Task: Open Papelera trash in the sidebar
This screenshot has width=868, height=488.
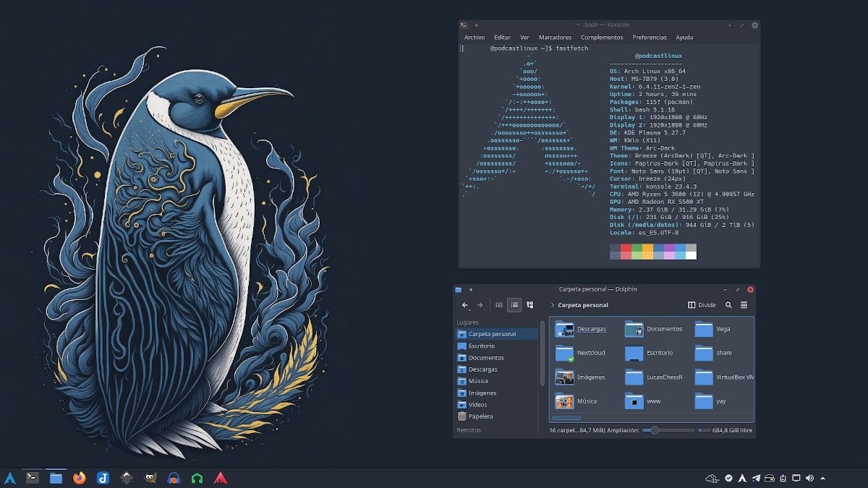Action: 497,416
